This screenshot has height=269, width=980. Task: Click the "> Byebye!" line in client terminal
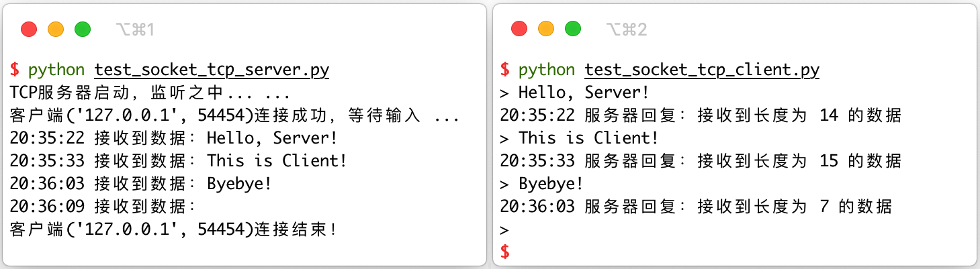(541, 184)
